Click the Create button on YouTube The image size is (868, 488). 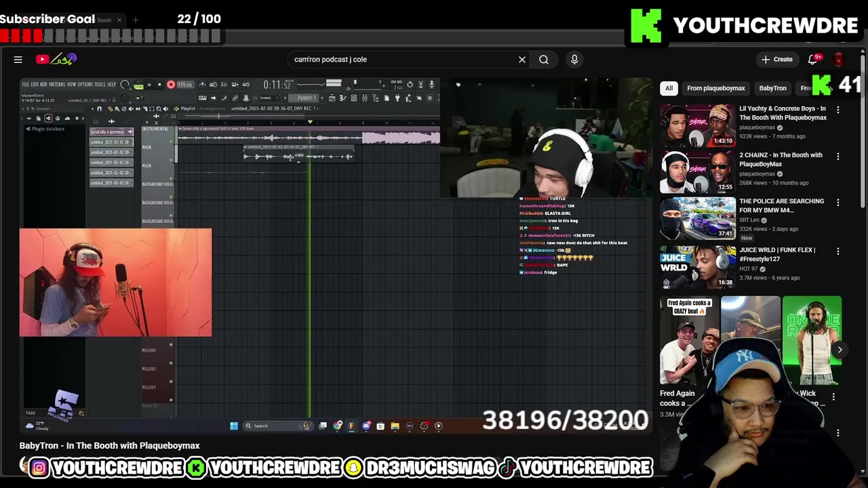coord(776,60)
